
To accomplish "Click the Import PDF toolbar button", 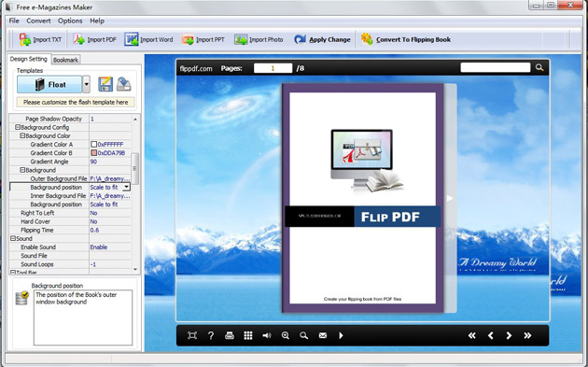I will tap(94, 39).
